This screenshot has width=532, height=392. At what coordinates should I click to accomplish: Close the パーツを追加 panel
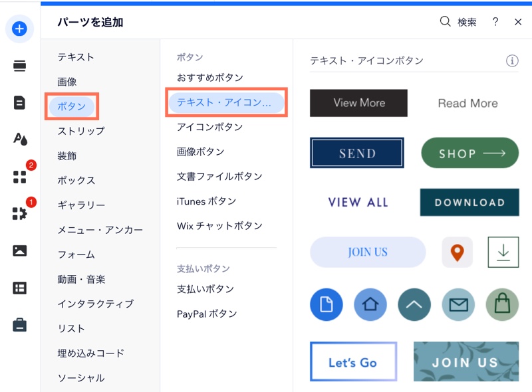pos(518,22)
